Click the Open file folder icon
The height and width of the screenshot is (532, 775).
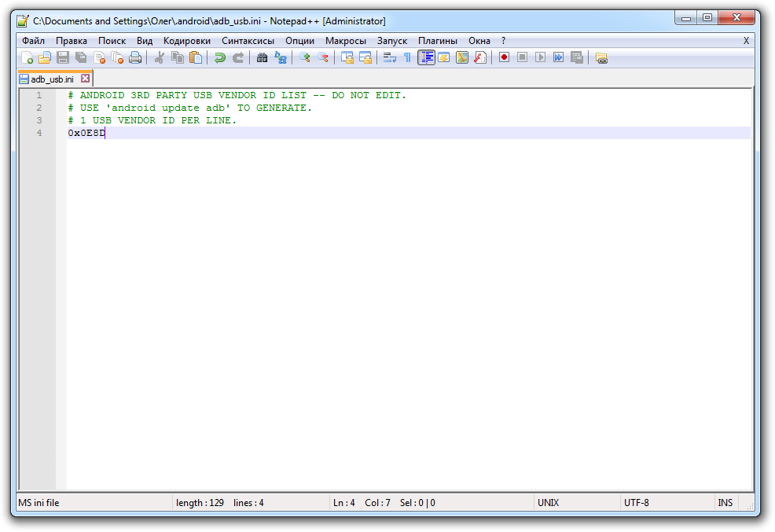coord(45,57)
